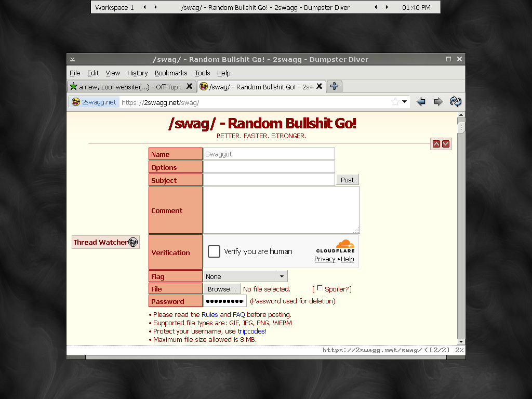Click the vertical scrollbar down arrow
This screenshot has width=532, height=399.
point(461,342)
